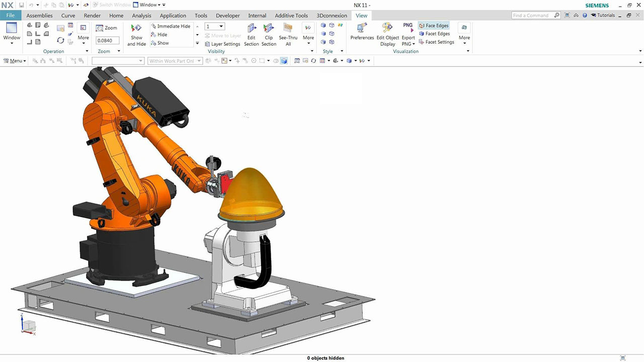Screen dimensions: 644x362
Task: Click the Hide command
Action: click(x=159, y=35)
